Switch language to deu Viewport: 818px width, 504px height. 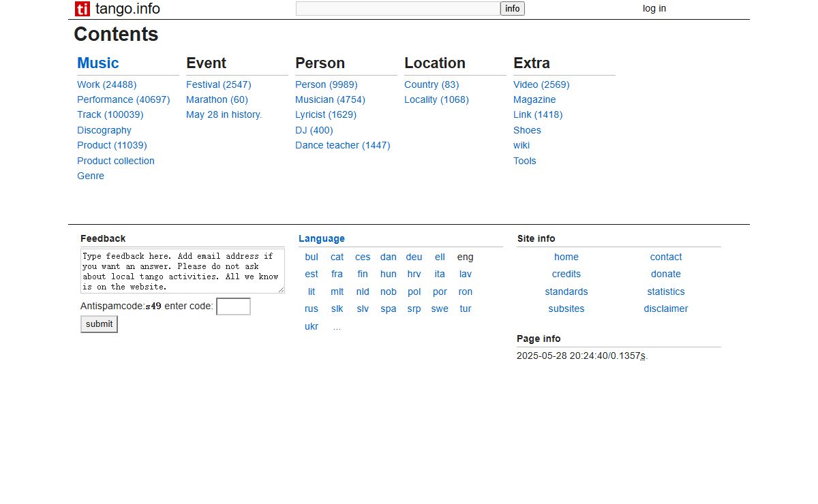click(414, 257)
